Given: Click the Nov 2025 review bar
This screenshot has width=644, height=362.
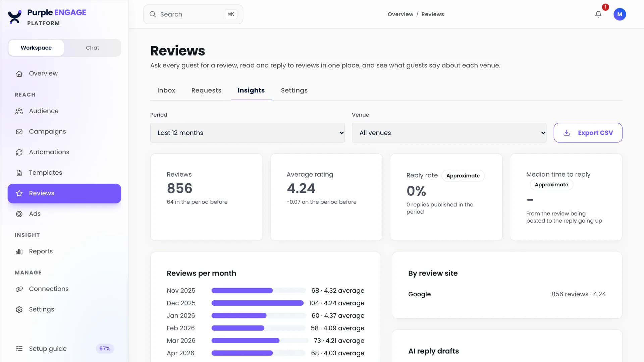Looking at the screenshot, I should pos(242,291).
